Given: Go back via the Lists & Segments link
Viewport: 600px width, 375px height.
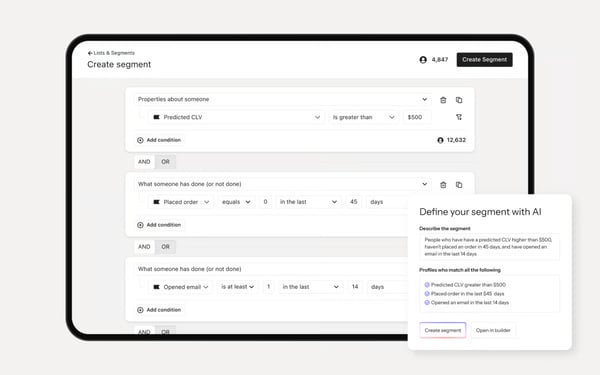Looking at the screenshot, I should click(111, 53).
